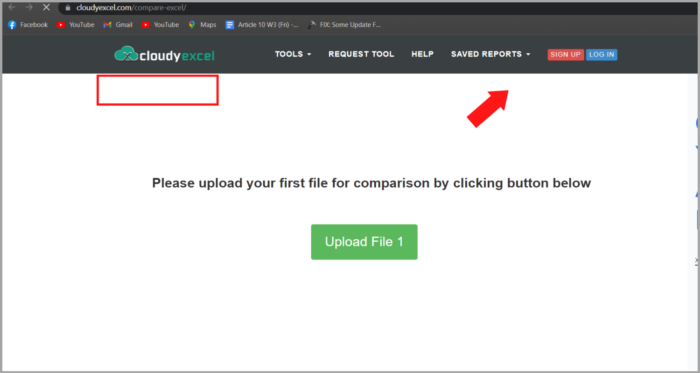Open the Maps bookmark
The height and width of the screenshot is (373, 700).
point(202,25)
